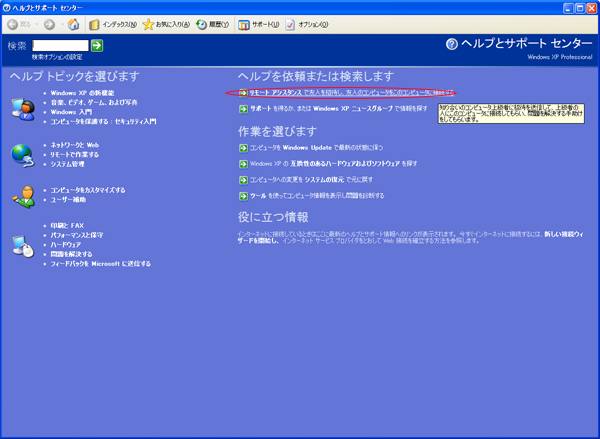Open パフォーマンスと保守 topic
Screen dimensions: 600x439
point(77,235)
